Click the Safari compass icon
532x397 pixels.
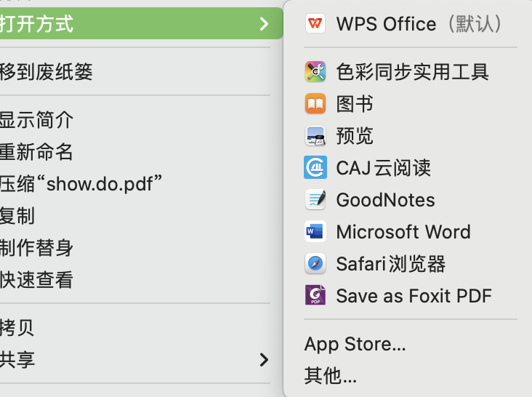coord(315,263)
